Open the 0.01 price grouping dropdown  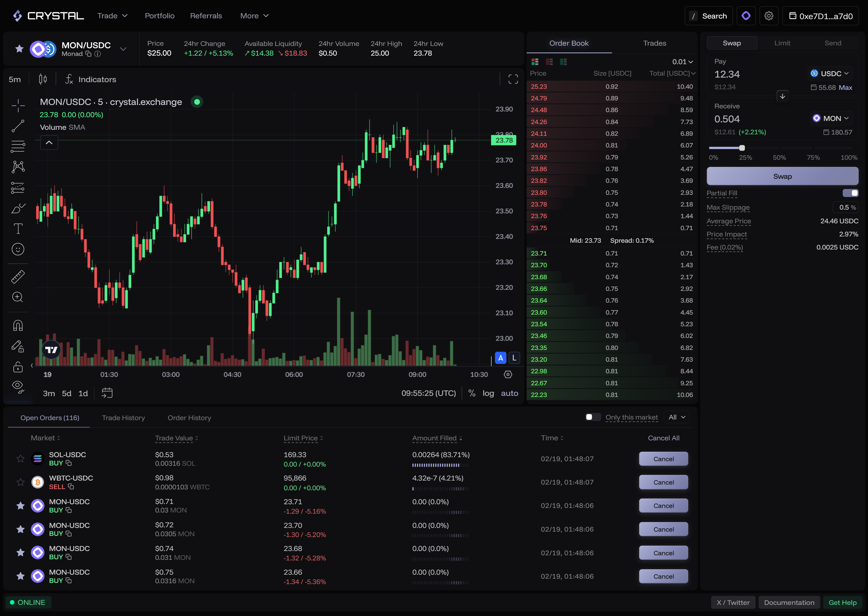(683, 61)
